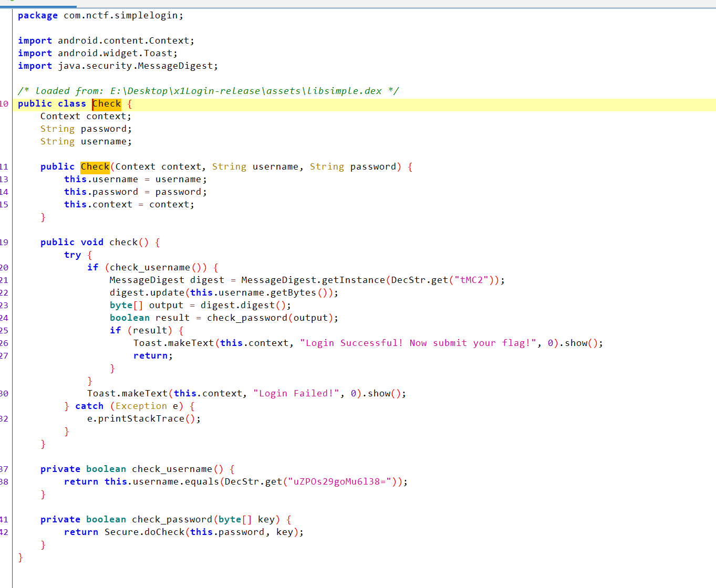Click the package com.nctf.simplelogin line

[100, 16]
